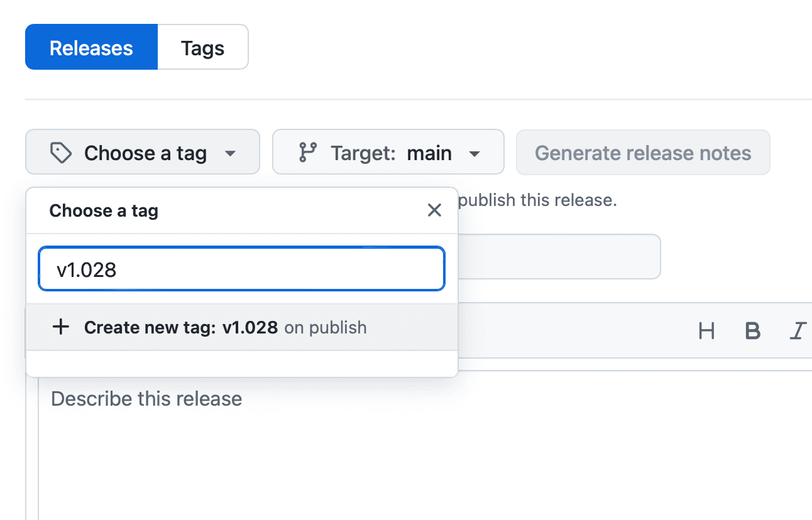Apply italic formatting with the I icon

[x=798, y=330]
